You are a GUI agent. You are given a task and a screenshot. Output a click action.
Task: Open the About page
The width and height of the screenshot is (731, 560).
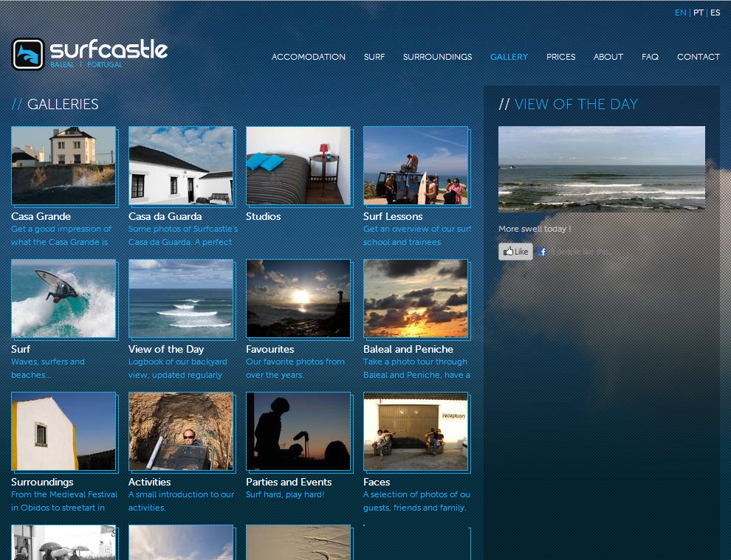click(608, 57)
